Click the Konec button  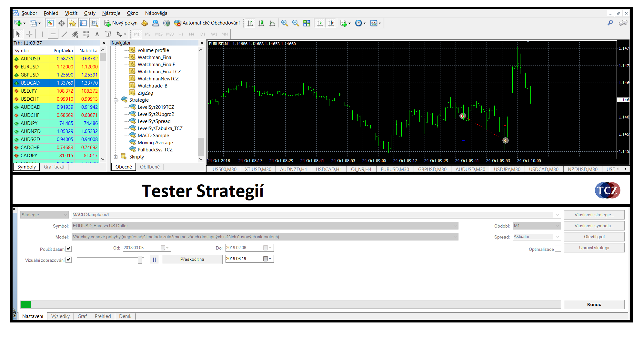[594, 304]
